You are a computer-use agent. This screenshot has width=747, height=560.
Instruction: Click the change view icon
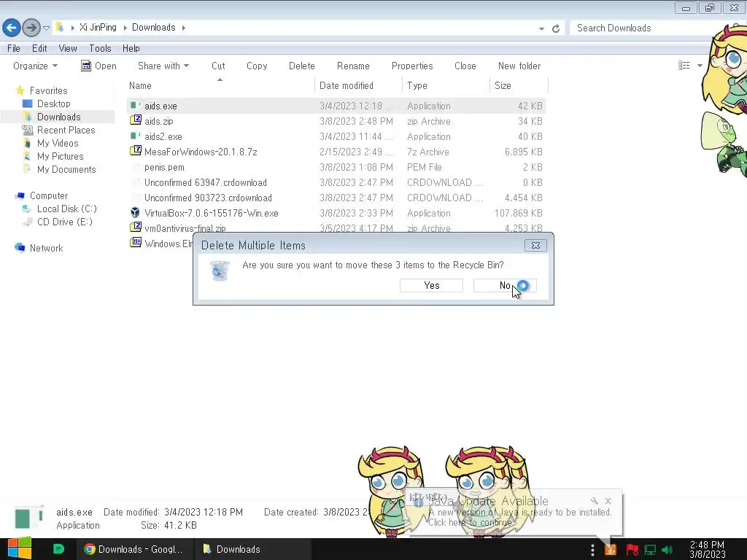point(684,65)
